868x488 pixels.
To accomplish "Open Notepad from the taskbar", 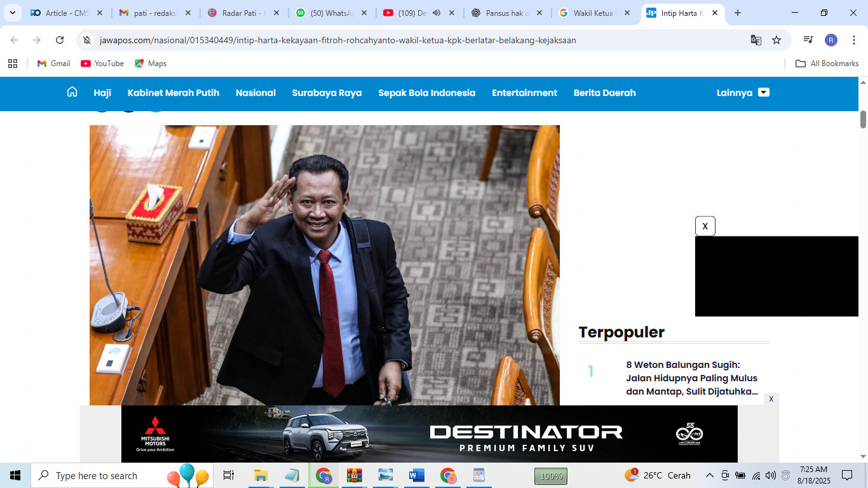I will pos(292,475).
